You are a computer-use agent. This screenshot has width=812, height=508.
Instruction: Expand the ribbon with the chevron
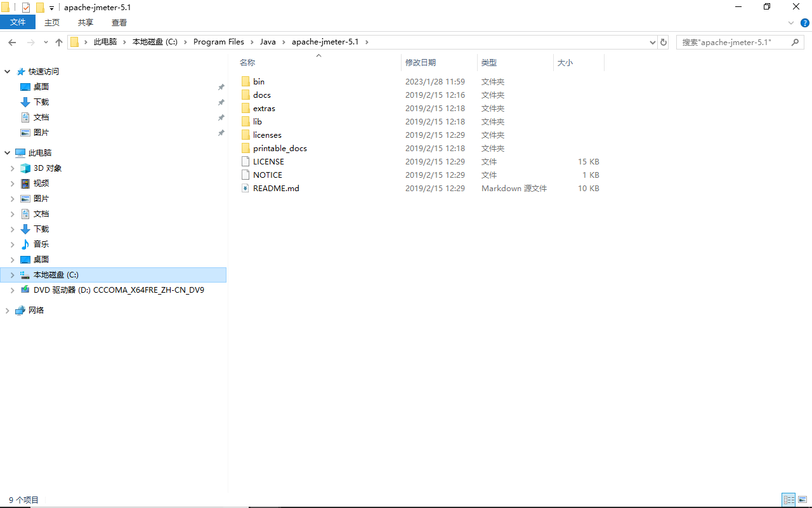791,23
